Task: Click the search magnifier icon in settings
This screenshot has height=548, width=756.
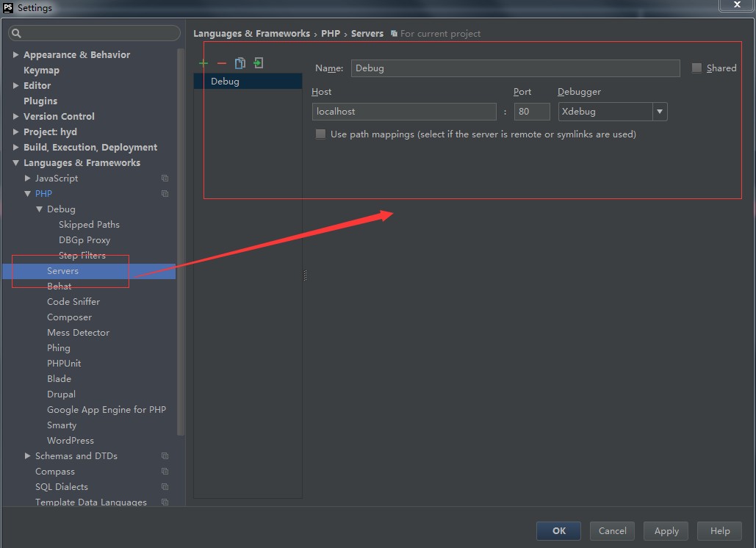Action: [x=17, y=33]
